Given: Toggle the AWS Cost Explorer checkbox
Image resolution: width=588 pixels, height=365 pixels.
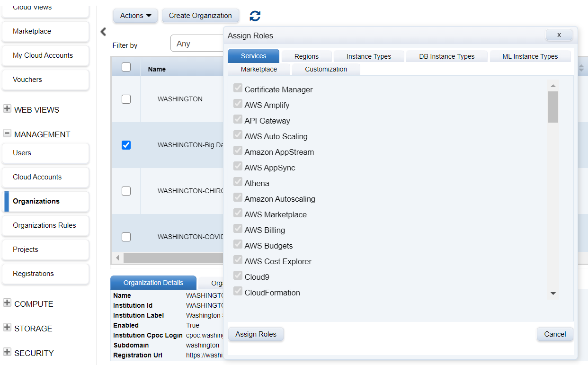Looking at the screenshot, I should pyautogui.click(x=238, y=260).
